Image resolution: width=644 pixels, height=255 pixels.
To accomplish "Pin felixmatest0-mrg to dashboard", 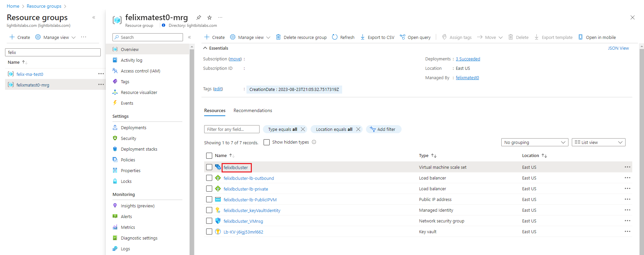I will point(199,17).
